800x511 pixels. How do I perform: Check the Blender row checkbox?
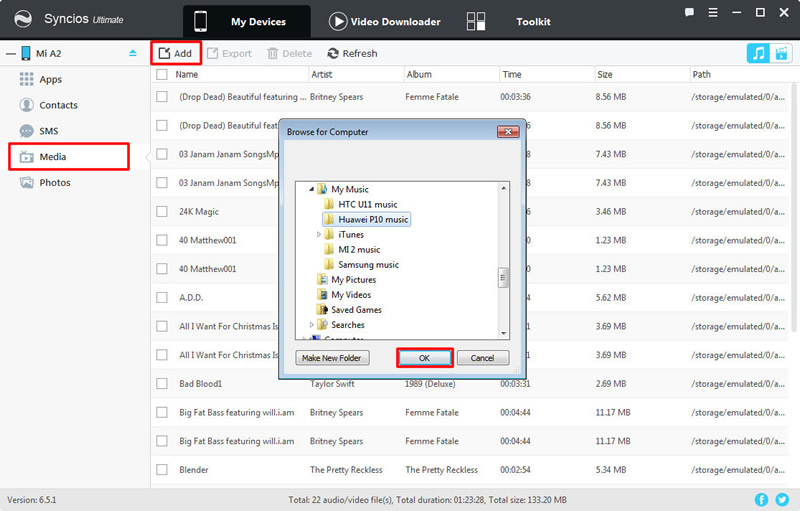point(162,469)
